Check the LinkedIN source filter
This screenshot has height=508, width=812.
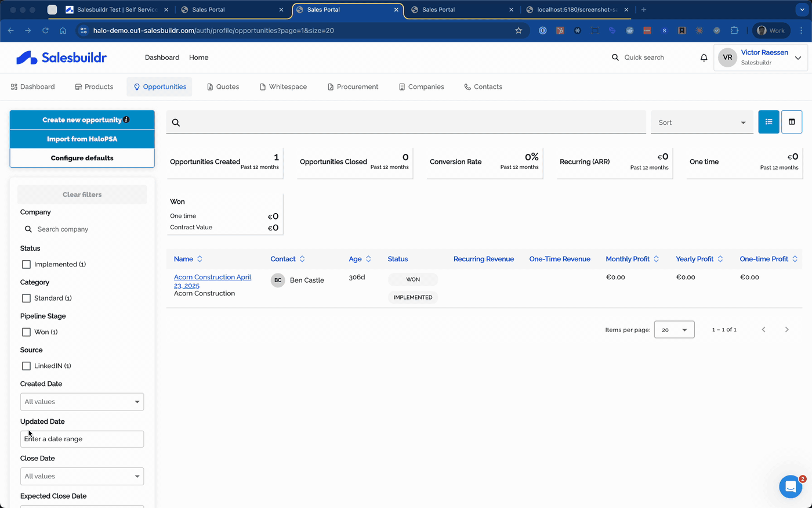tap(26, 366)
